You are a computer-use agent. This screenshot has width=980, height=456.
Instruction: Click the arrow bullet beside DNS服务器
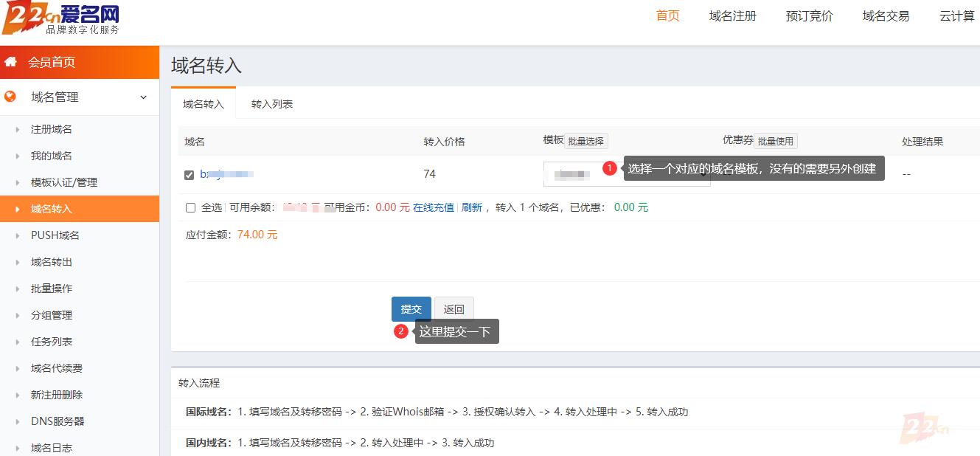[x=18, y=421]
